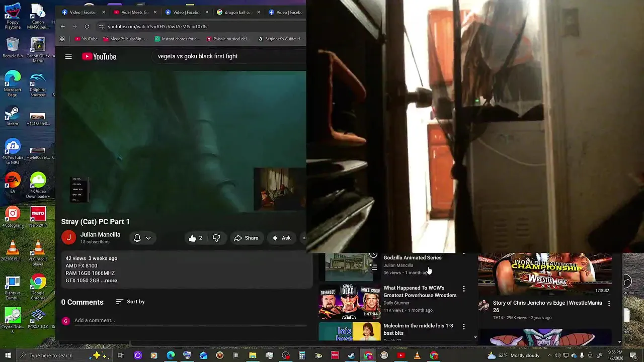Open Julian Mancilla channel name link
This screenshot has height=362, width=644.
[x=100, y=235]
